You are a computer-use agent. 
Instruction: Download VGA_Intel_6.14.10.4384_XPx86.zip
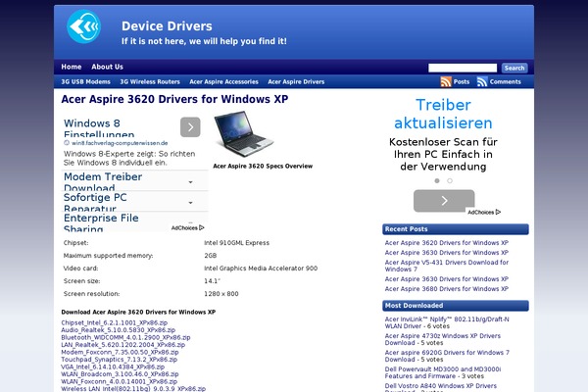(x=113, y=367)
